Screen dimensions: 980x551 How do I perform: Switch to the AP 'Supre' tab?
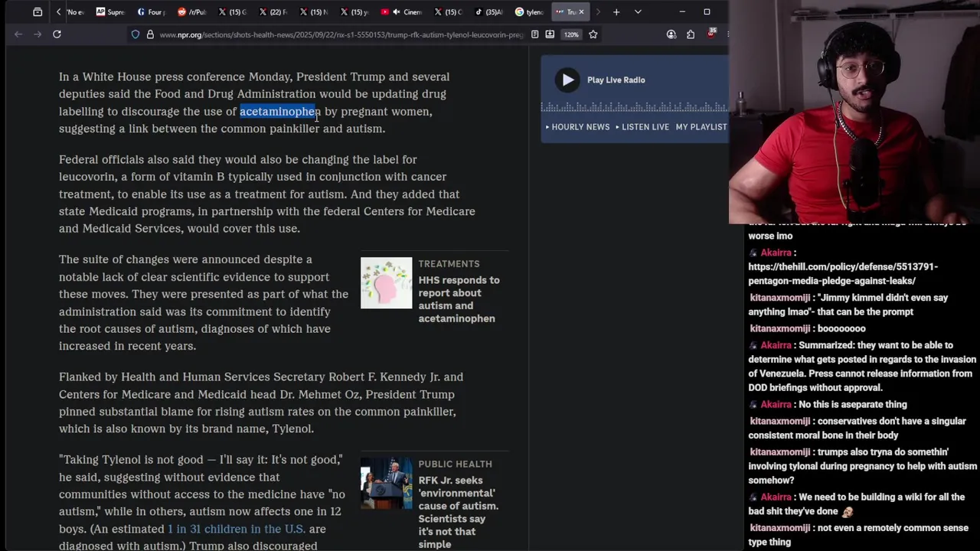[x=110, y=11]
